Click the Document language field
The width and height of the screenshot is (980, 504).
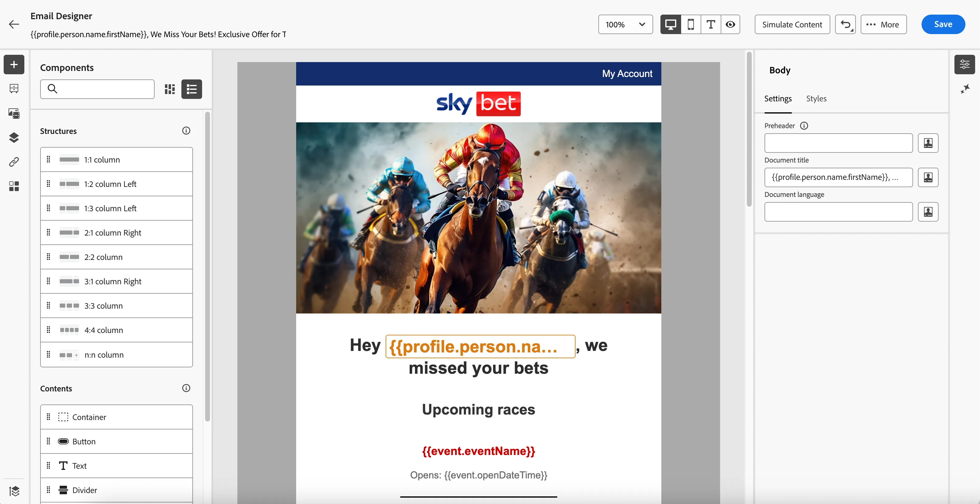pos(838,212)
